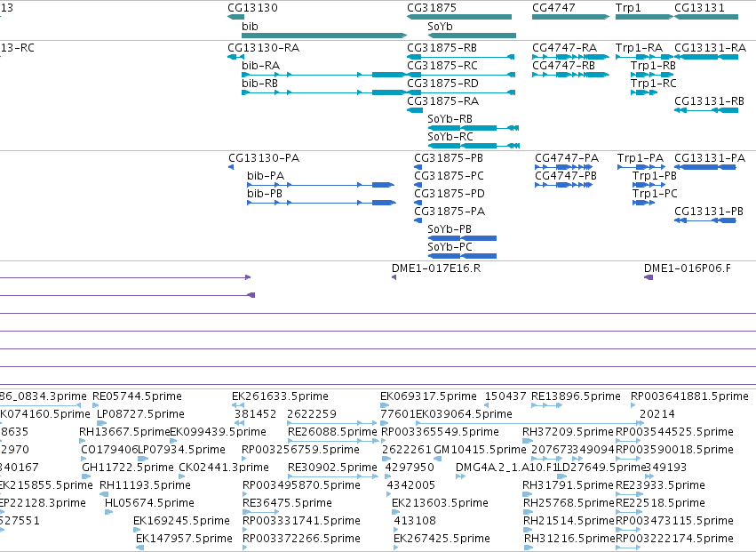Select the bib gene bar
This screenshot has width=756, height=552.
tap(324, 36)
